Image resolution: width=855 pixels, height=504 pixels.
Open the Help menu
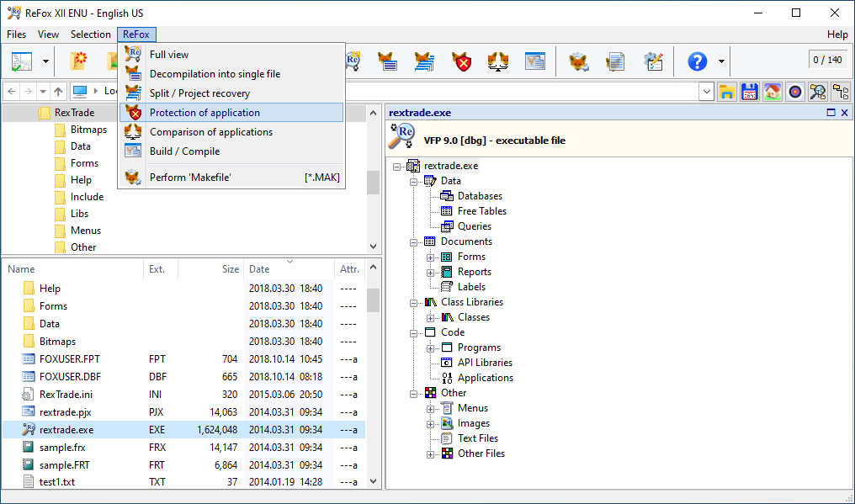tap(837, 34)
